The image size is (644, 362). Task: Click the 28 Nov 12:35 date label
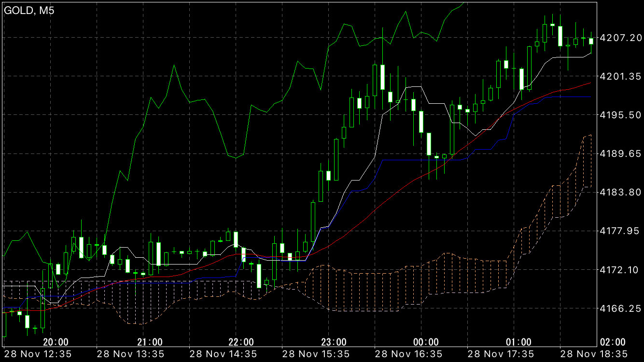coord(38,354)
